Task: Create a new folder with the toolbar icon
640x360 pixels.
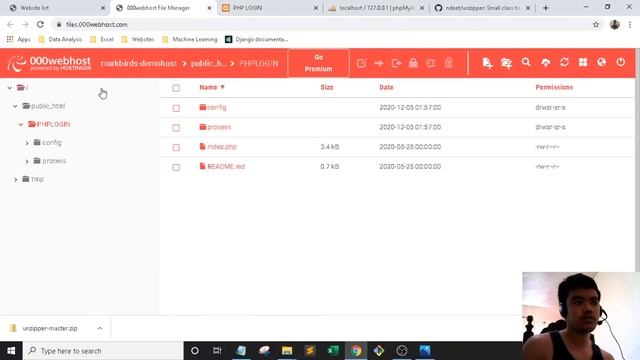Action: [x=506, y=63]
